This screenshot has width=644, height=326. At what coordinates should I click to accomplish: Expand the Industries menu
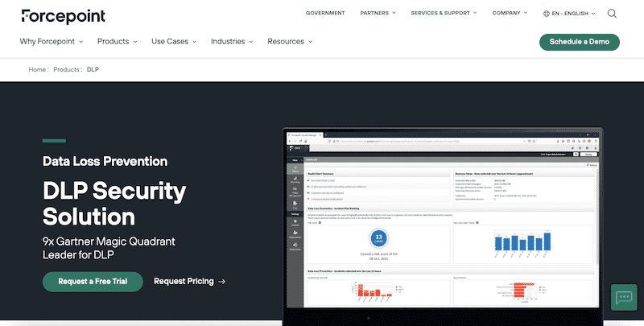[x=232, y=42]
